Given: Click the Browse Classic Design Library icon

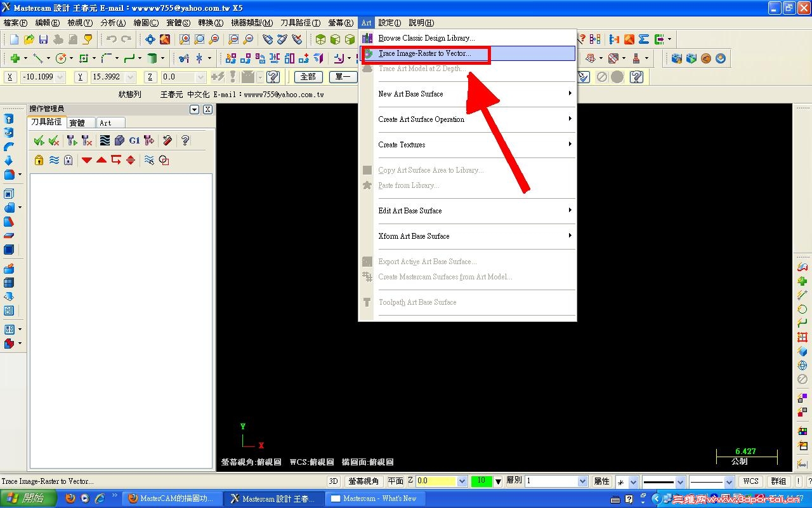Looking at the screenshot, I should 367,38.
